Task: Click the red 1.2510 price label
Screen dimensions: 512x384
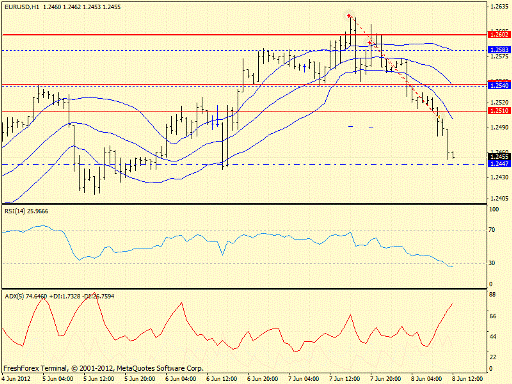Action: tap(499, 111)
